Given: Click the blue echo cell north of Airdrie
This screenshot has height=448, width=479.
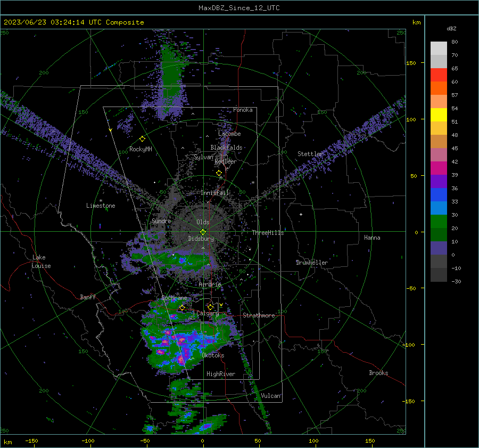Looking at the screenshot, I should tap(183, 260).
